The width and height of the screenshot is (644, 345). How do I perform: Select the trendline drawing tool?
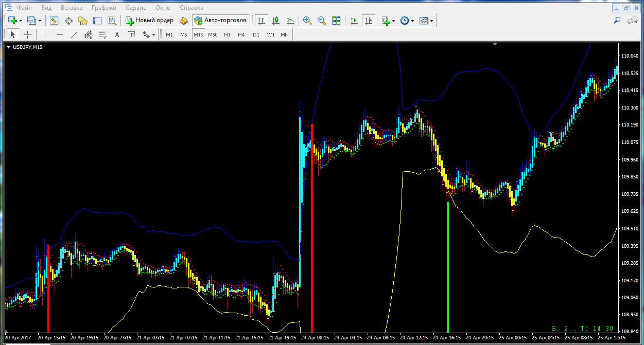tap(74, 34)
